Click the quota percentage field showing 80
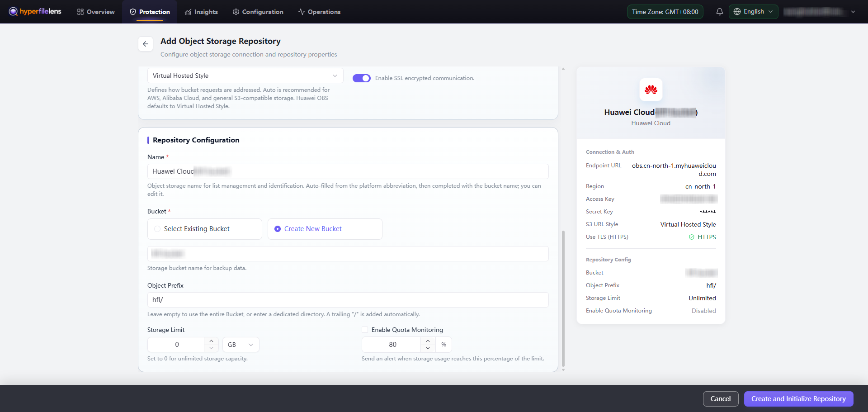This screenshot has width=868, height=412. pyautogui.click(x=392, y=345)
